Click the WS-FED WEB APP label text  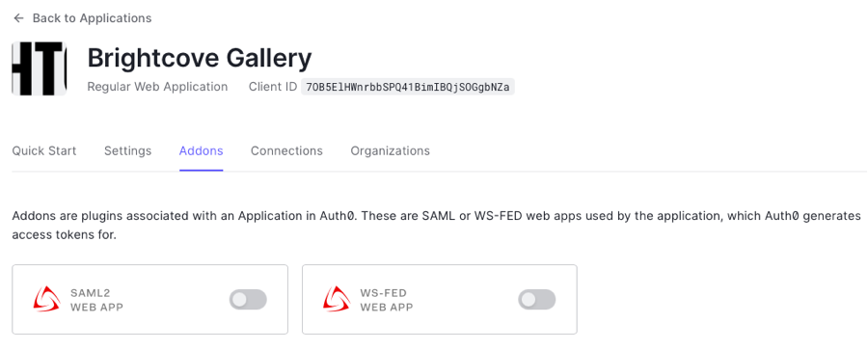[x=387, y=300]
